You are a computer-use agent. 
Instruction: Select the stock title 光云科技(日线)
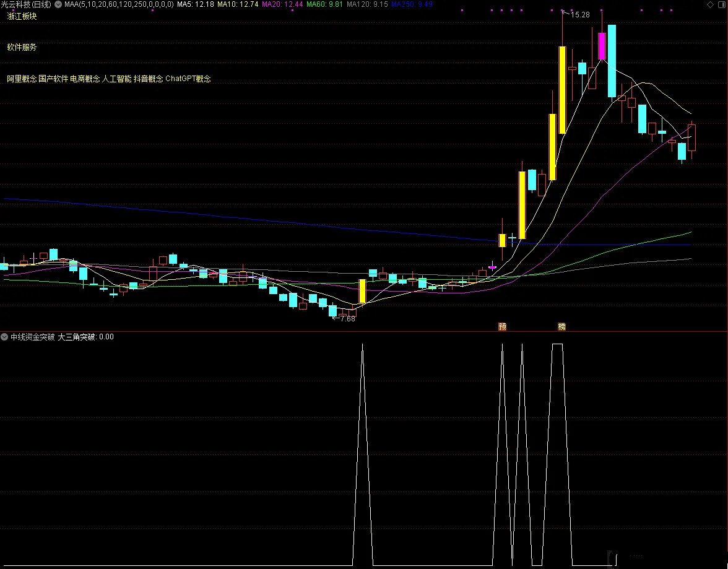point(26,4)
